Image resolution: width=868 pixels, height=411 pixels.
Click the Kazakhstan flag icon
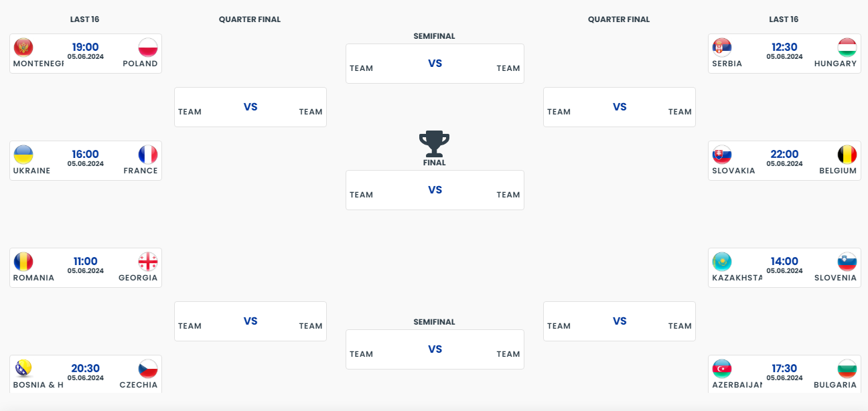coord(722,262)
